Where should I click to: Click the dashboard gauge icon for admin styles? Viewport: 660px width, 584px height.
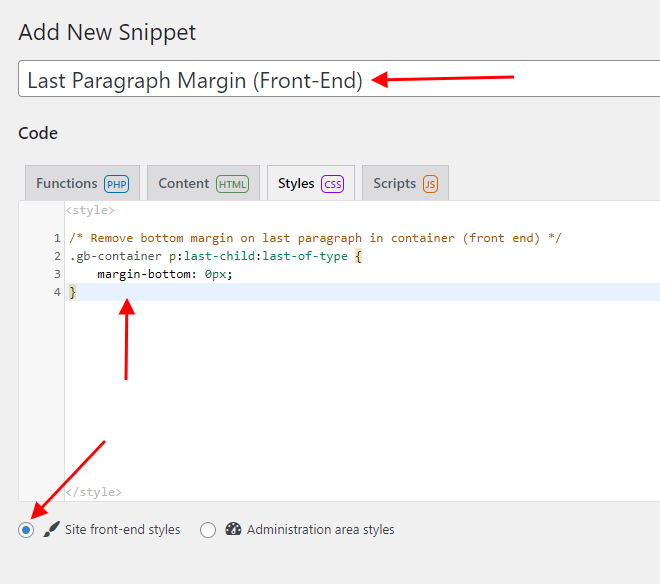[x=233, y=529]
